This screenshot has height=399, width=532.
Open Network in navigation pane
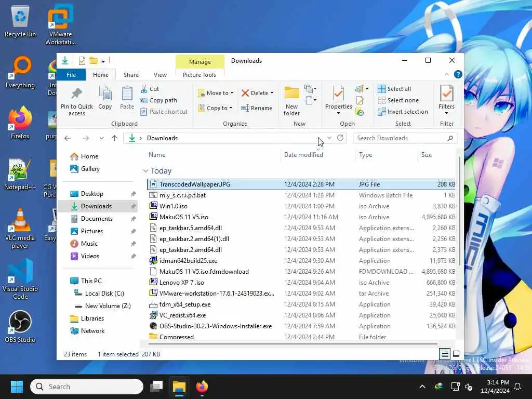tap(87, 331)
